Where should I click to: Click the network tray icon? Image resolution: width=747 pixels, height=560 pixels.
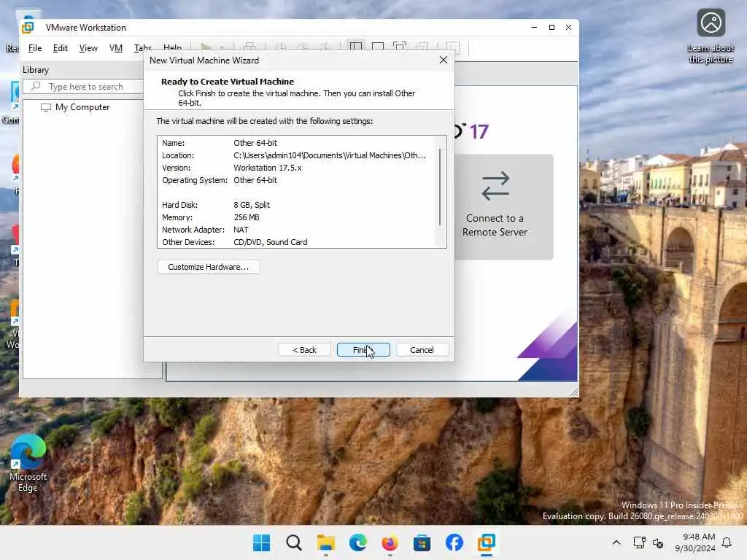(639, 542)
